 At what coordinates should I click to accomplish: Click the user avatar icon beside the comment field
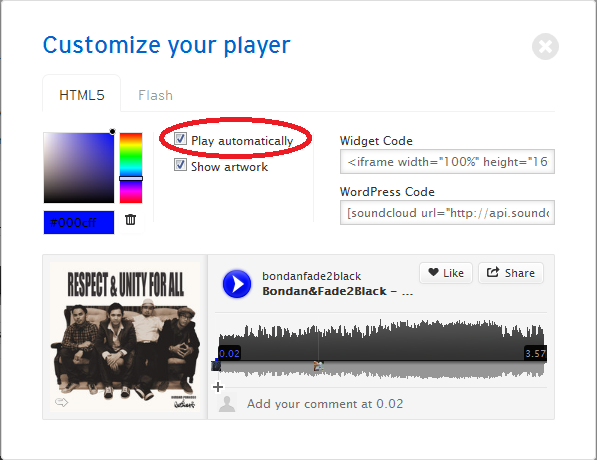227,404
